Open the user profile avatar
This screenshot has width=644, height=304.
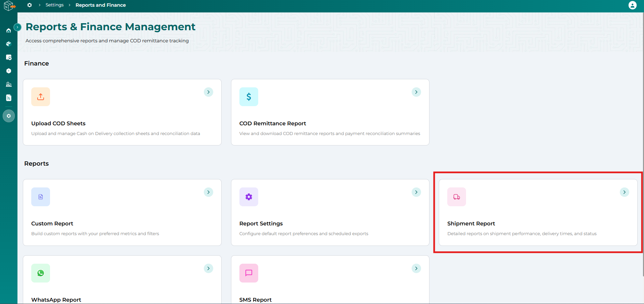(x=632, y=5)
